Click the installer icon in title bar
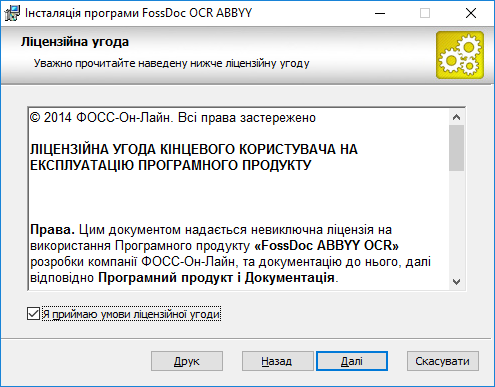Viewport: 495px width, 387px height. 12,13
